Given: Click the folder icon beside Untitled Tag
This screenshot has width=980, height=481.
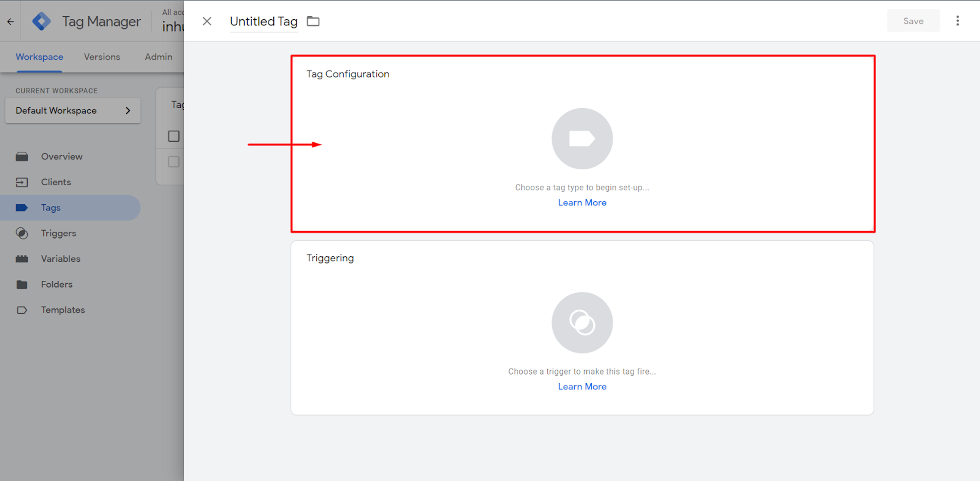Looking at the screenshot, I should point(313,21).
